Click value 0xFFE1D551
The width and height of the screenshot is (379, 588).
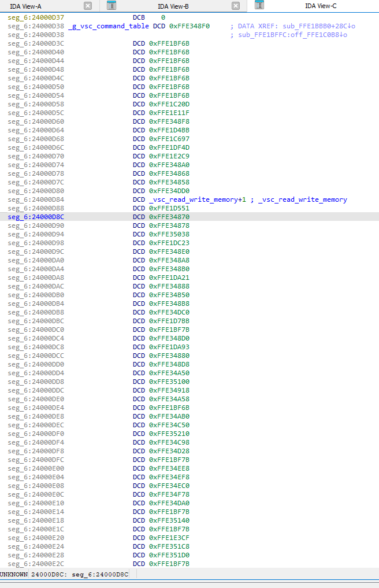tap(169, 208)
